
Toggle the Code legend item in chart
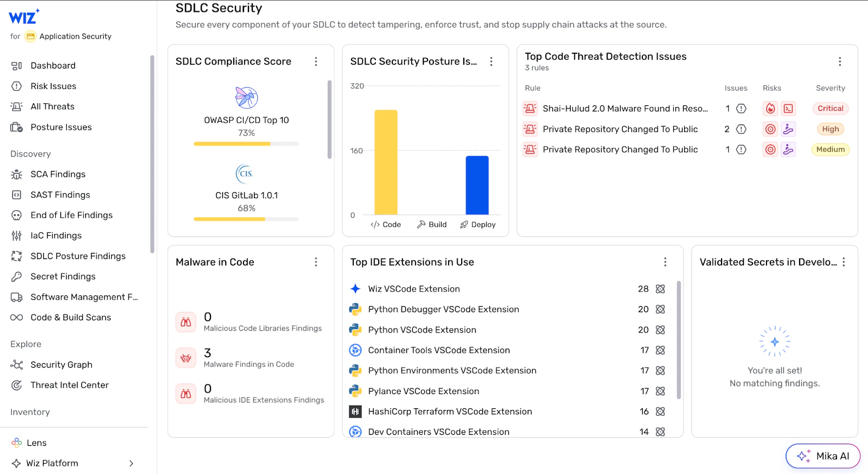click(x=386, y=225)
